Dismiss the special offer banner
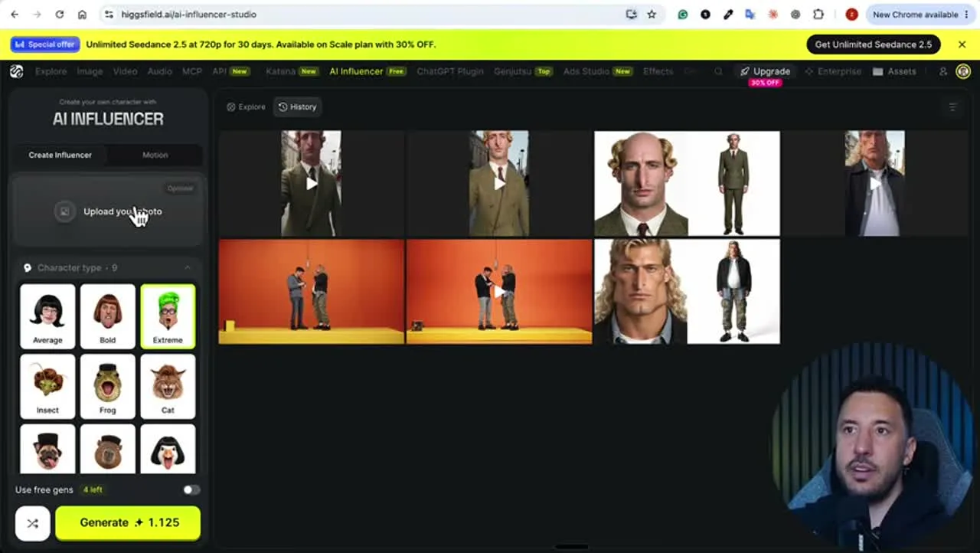This screenshot has height=553, width=980. (x=962, y=44)
